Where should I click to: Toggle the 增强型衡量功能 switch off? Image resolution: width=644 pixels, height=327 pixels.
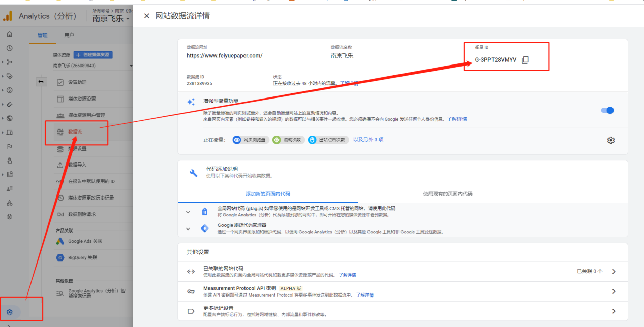coord(607,110)
